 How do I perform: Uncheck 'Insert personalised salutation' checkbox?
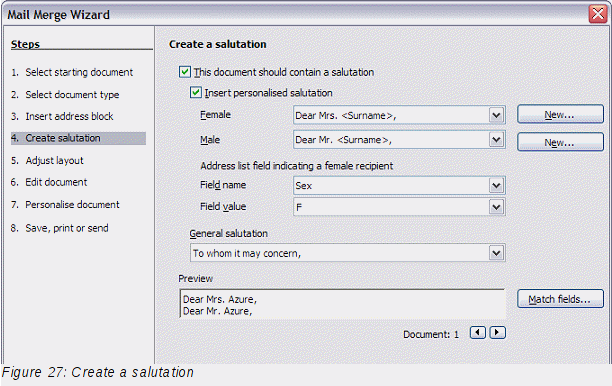click(x=196, y=93)
